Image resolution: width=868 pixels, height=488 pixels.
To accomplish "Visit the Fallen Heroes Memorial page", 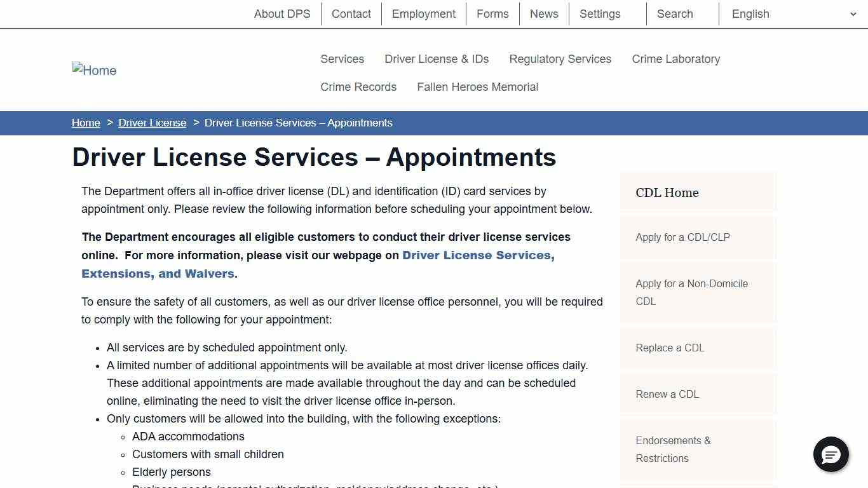I will 477,86.
